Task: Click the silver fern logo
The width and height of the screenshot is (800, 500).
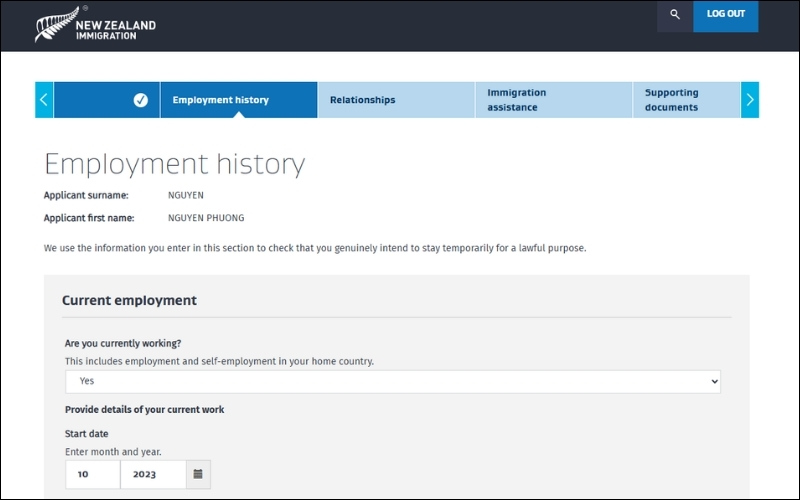Action: (x=51, y=24)
